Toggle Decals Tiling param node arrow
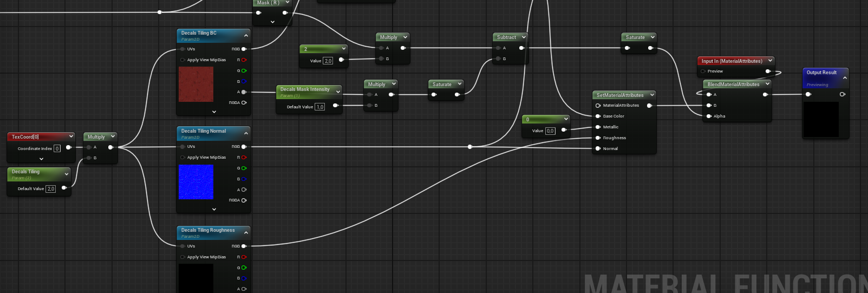Screen dimensions: 868x293 click(x=67, y=174)
